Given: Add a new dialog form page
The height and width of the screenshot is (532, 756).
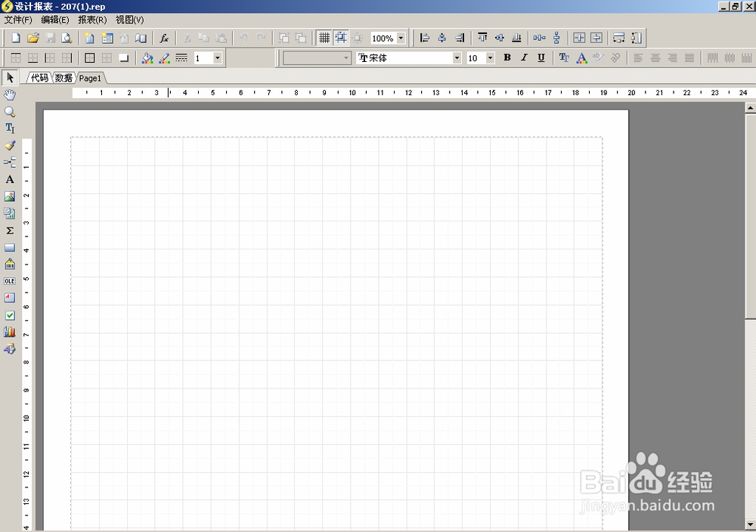Looking at the screenshot, I should (x=107, y=38).
